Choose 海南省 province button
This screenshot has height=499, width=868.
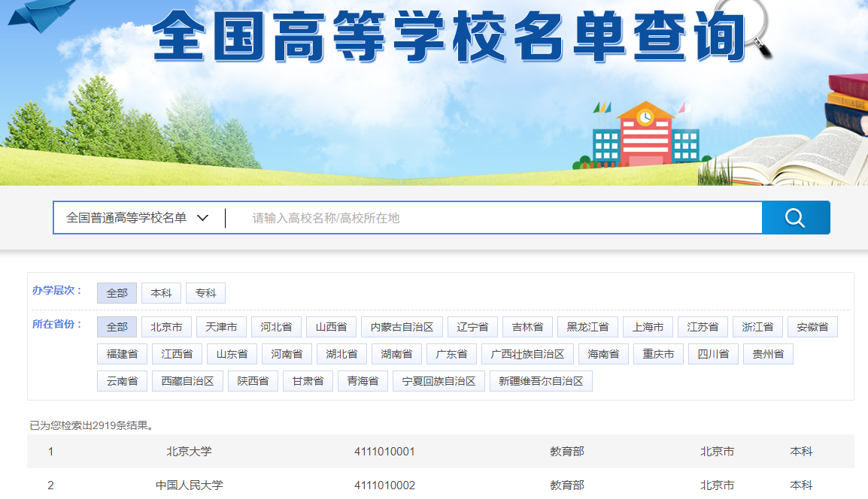[x=603, y=353]
